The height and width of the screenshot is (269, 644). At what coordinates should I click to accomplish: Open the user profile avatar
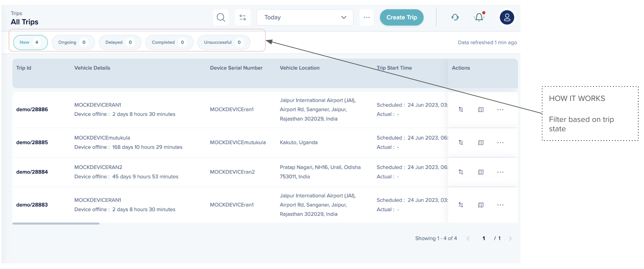507,17
